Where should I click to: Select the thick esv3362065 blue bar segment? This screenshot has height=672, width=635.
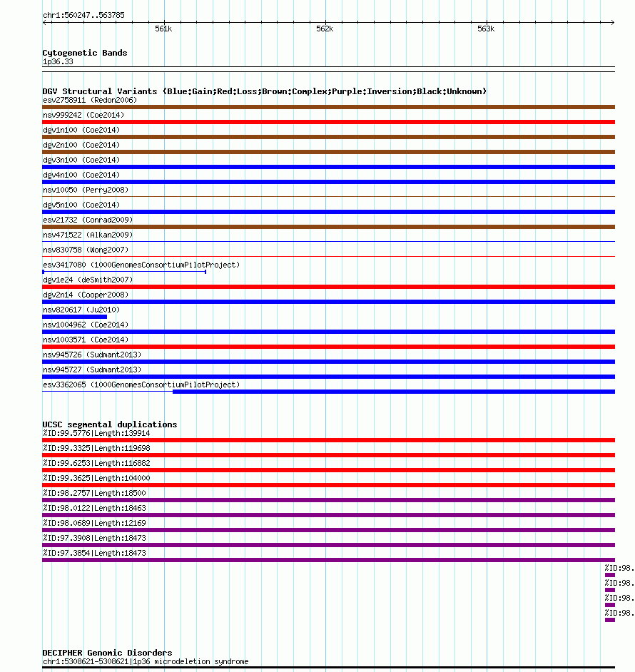tap(394, 392)
